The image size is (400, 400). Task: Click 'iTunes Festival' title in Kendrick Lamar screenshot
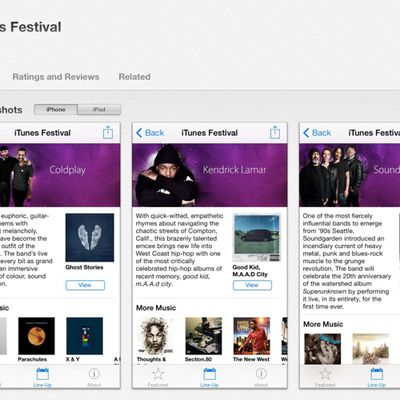point(210,133)
